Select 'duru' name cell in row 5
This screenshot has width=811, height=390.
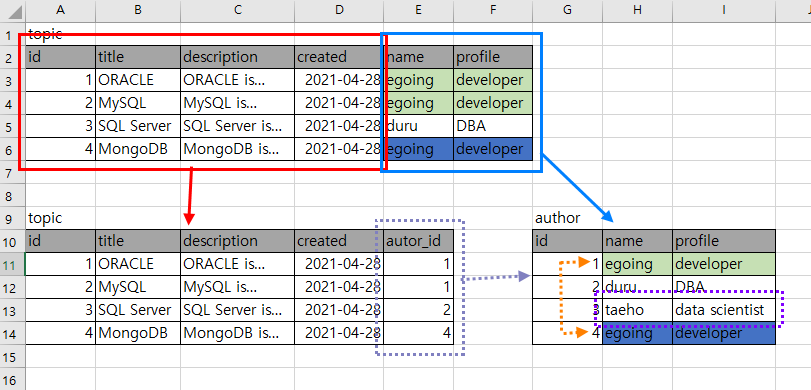(x=418, y=126)
